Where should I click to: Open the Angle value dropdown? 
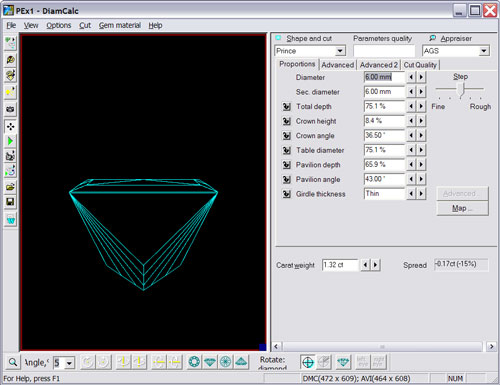69,363
